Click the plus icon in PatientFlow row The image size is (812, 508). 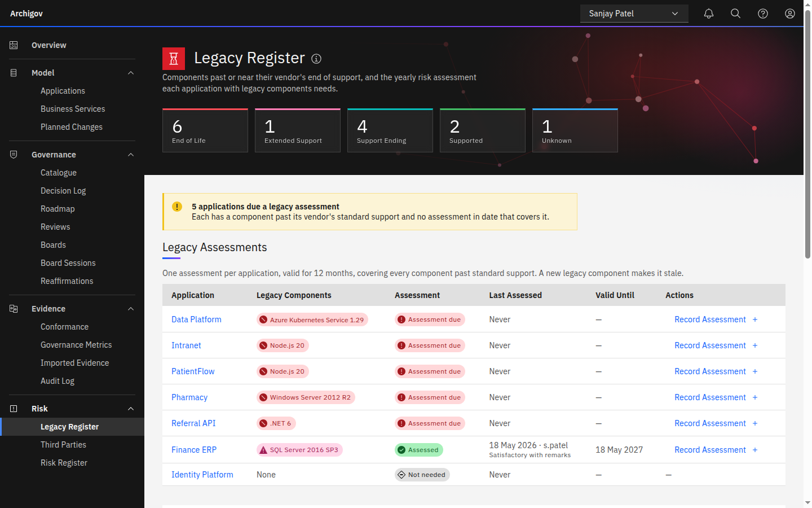coord(755,371)
